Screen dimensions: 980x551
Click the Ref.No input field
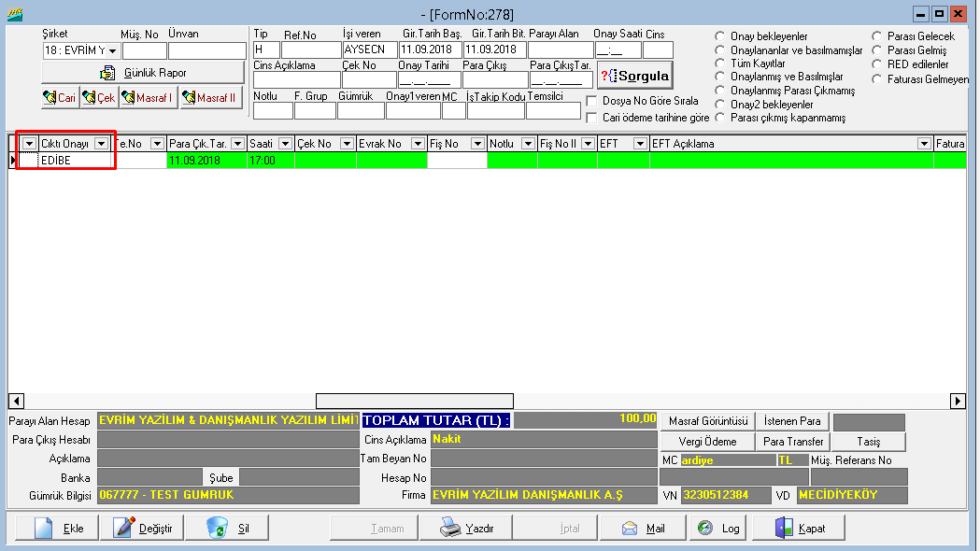(311, 50)
